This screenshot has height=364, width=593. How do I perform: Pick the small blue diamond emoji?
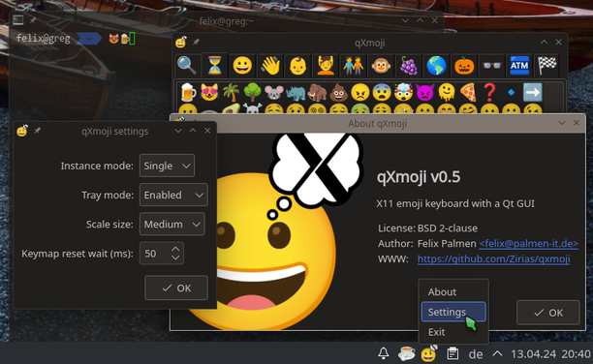coord(511,92)
